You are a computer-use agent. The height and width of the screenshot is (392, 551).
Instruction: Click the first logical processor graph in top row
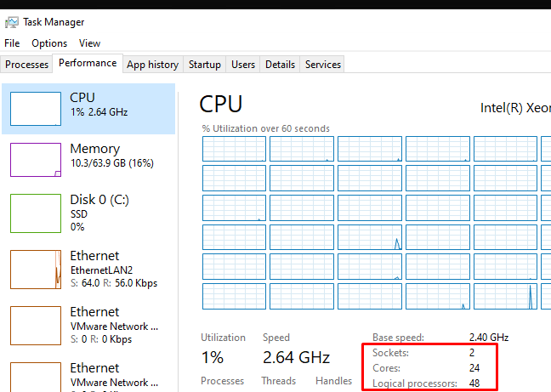click(234, 149)
